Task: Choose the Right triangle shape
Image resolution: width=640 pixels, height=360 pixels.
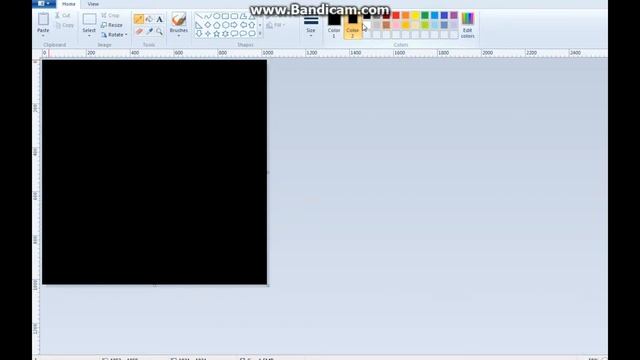Action: 199,25
